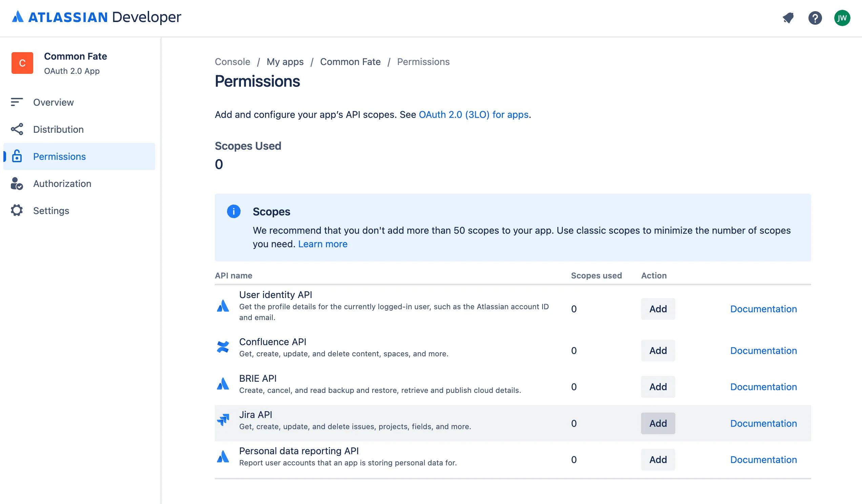Screen dimensions: 862x504
Task: Go to Common Fate breadcrumb
Action: click(x=350, y=62)
